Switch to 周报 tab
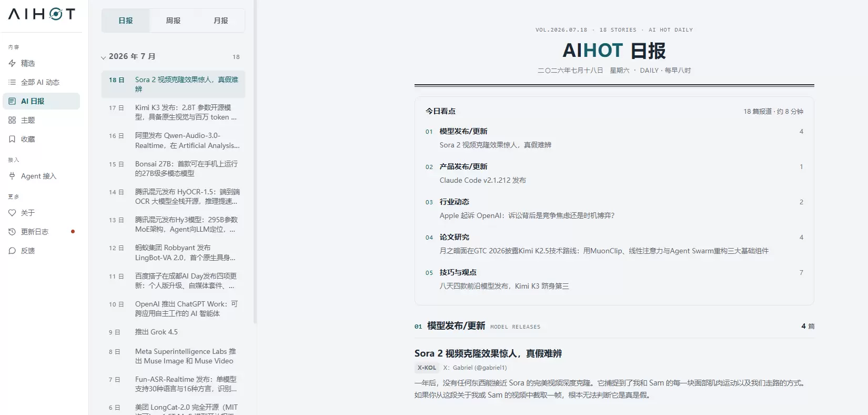 pyautogui.click(x=173, y=21)
